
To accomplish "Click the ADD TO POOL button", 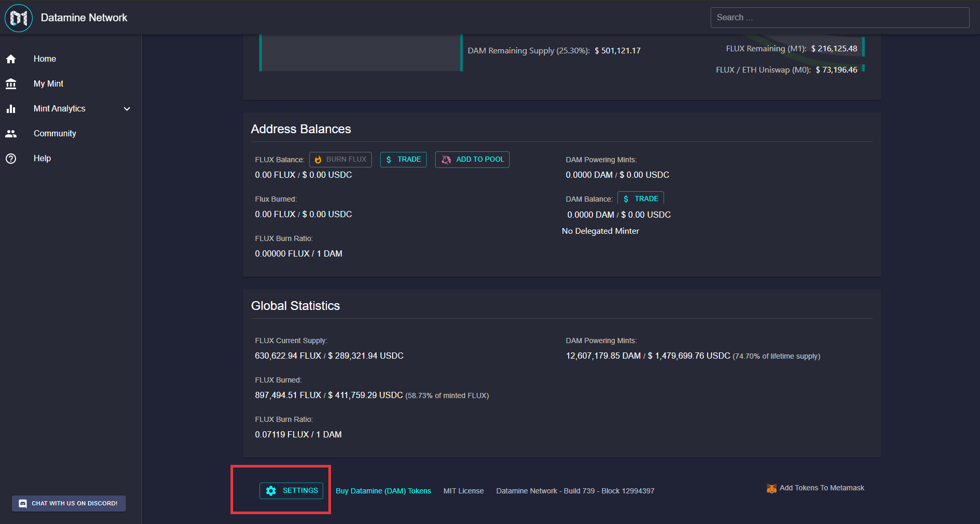I will pyautogui.click(x=472, y=160).
